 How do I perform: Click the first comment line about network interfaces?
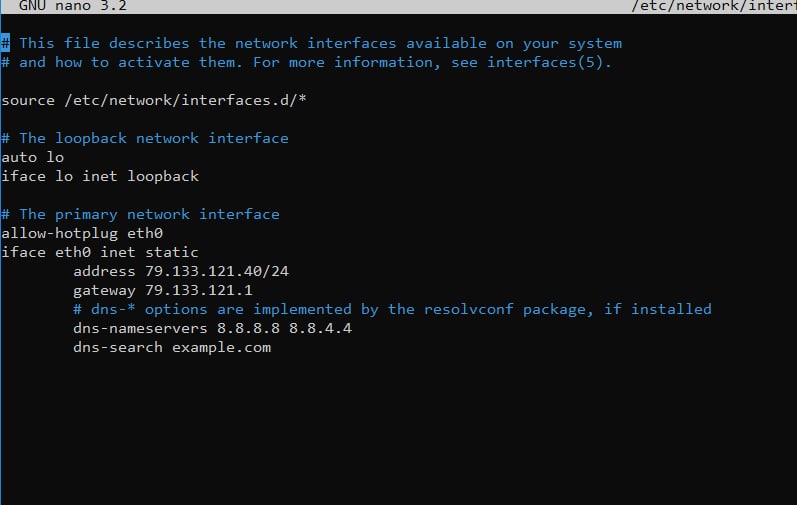click(320, 43)
